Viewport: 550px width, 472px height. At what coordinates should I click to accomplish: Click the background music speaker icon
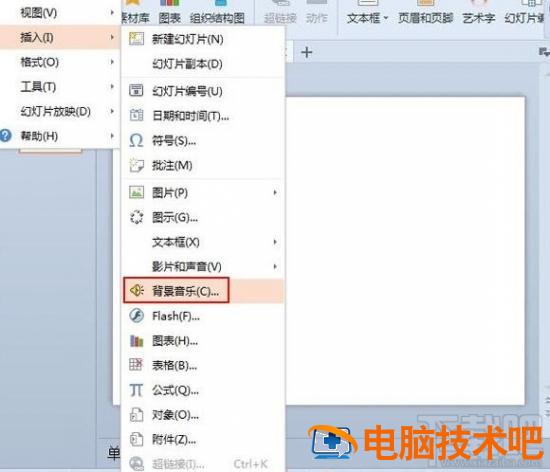pos(136,290)
